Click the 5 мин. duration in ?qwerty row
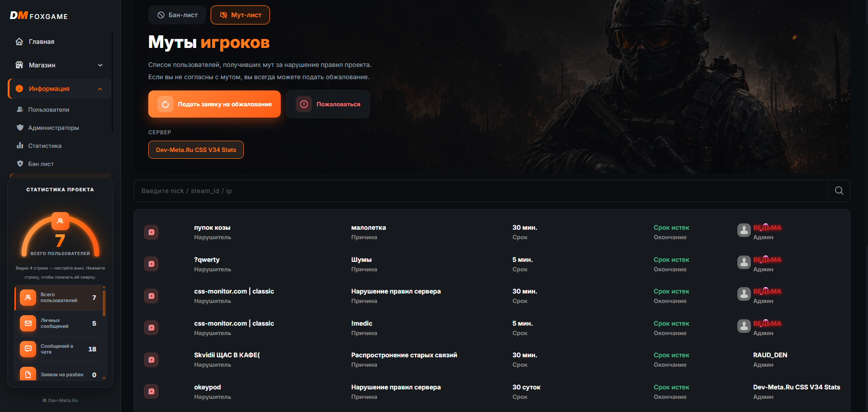The image size is (868, 412). [x=523, y=260]
